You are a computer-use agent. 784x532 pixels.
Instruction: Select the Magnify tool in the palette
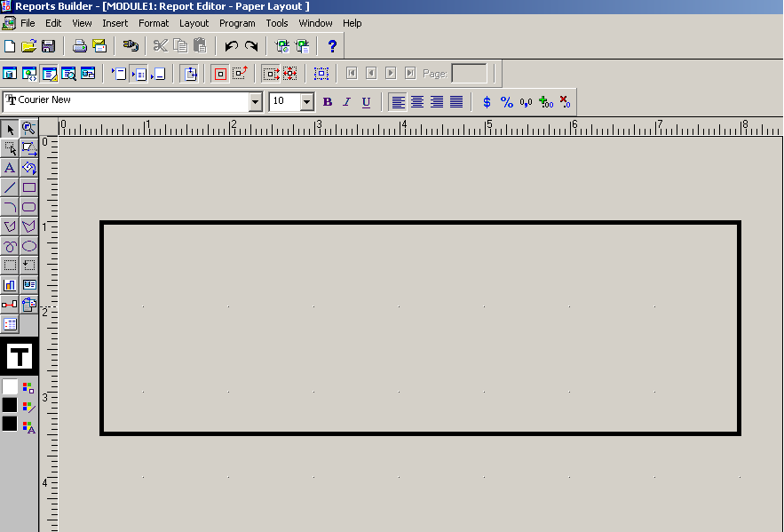pyautogui.click(x=28, y=129)
